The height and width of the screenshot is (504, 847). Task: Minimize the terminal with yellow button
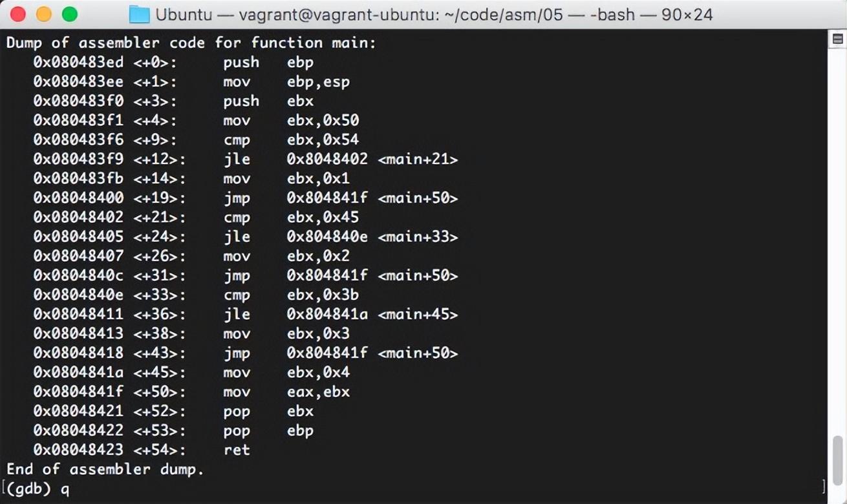coord(44,14)
